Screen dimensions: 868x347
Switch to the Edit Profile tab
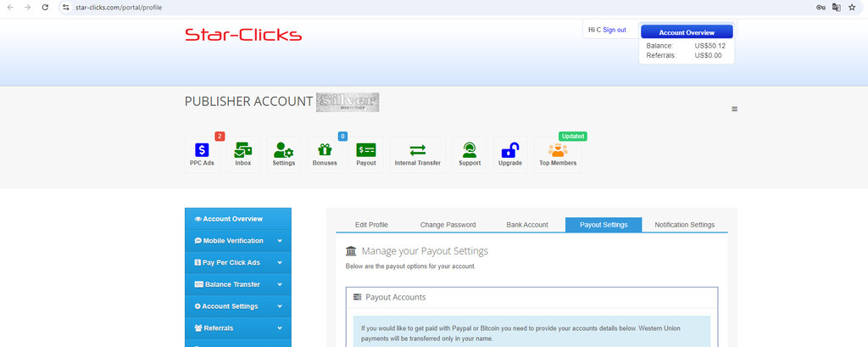[371, 225]
